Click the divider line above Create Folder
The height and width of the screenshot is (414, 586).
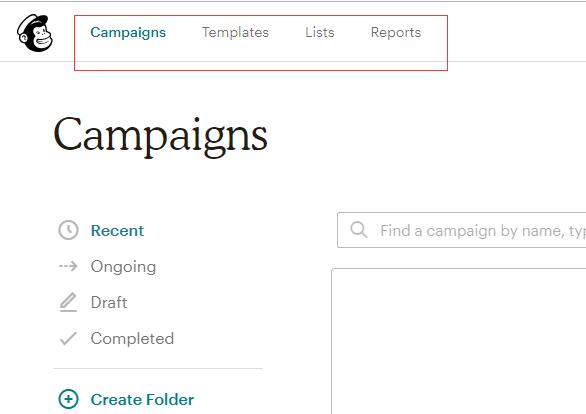click(x=158, y=368)
